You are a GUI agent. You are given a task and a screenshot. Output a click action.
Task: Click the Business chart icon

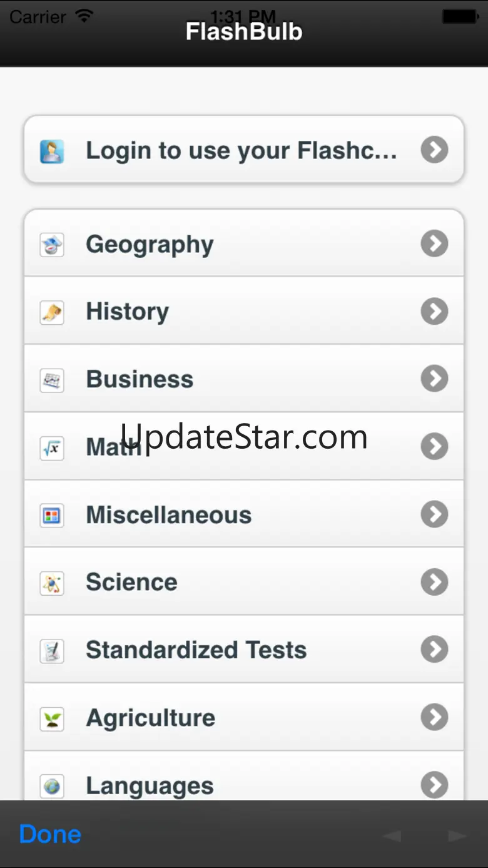point(52,380)
